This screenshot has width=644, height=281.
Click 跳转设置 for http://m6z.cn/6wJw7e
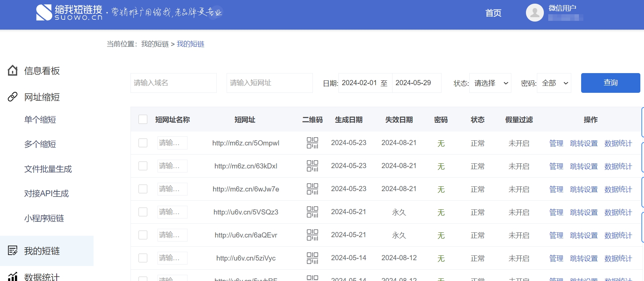pyautogui.click(x=584, y=189)
